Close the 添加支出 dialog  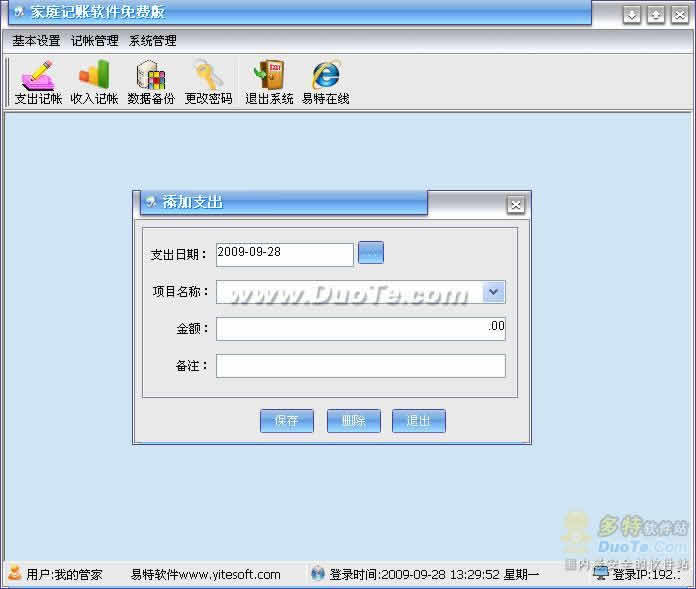516,205
